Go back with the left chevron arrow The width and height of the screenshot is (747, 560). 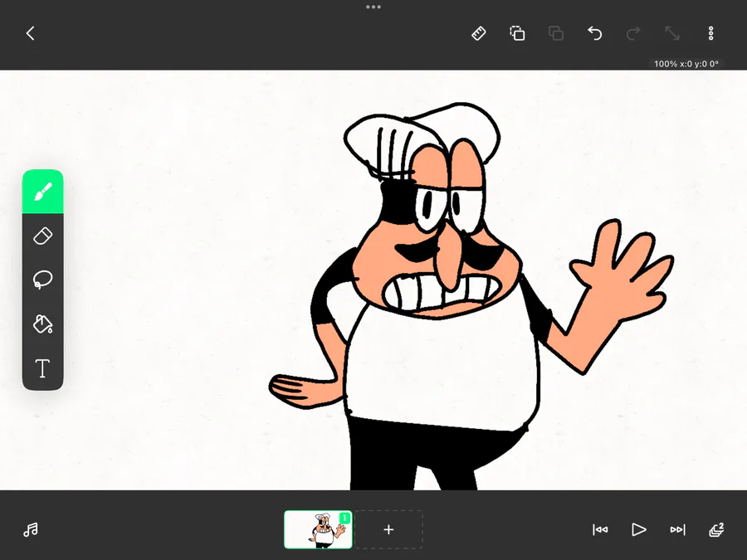tap(31, 33)
